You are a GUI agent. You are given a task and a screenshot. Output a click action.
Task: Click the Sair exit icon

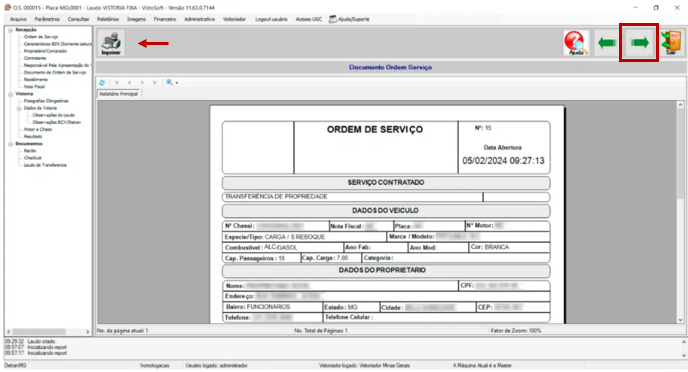click(x=671, y=43)
